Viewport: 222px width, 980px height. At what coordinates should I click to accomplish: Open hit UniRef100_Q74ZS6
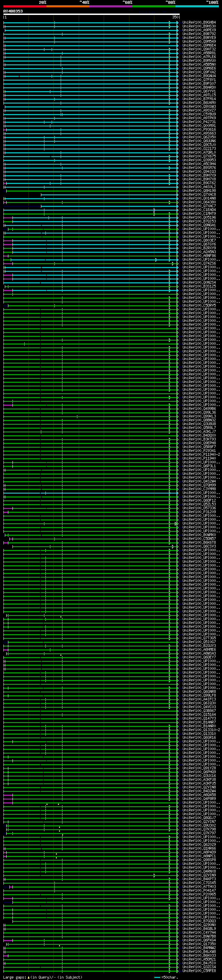coord(199,263)
